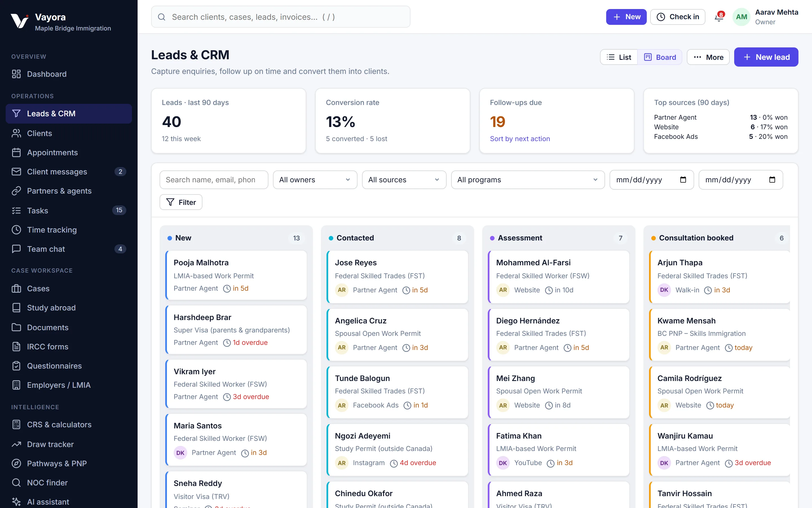Apply filters with the Filter button
This screenshot has width=812, height=508.
(181, 202)
